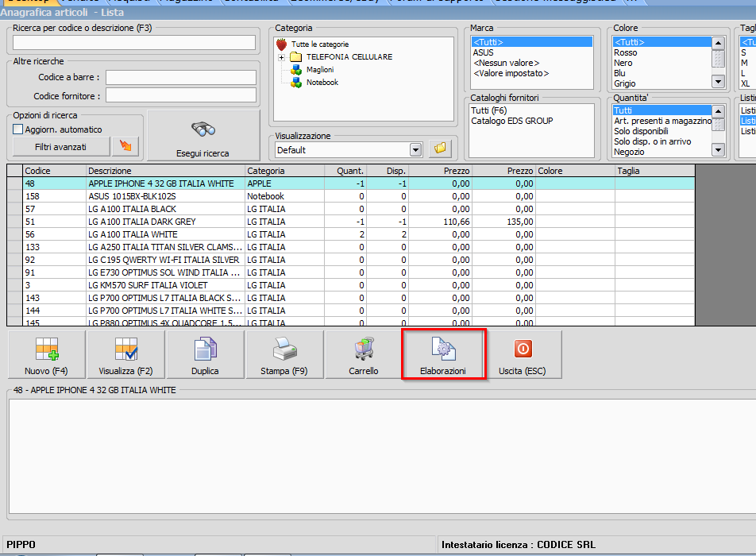
Task: Expand the TELEFONIA CELLULARE tree node
Action: pyautogui.click(x=281, y=57)
